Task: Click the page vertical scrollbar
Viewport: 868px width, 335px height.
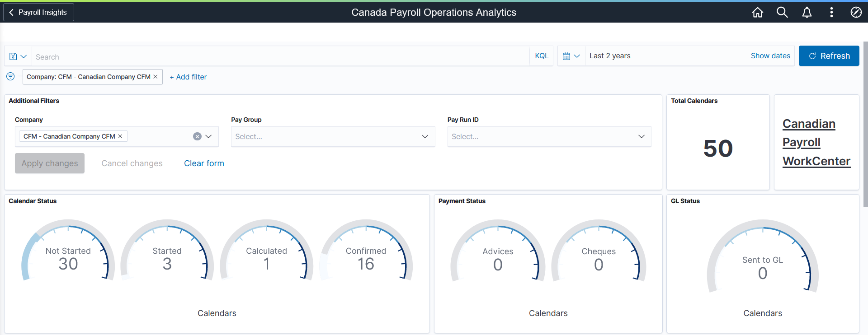Action: click(x=865, y=124)
